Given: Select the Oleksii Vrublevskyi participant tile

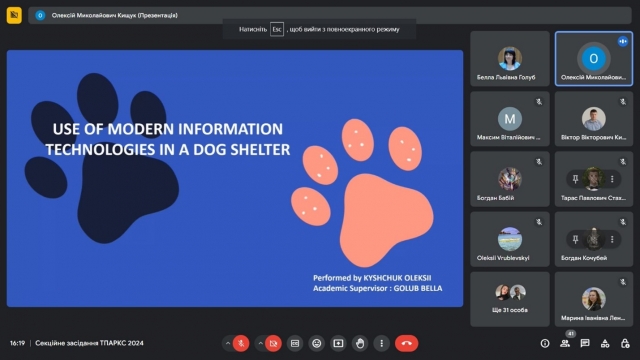Looking at the screenshot, I should 510,239.
